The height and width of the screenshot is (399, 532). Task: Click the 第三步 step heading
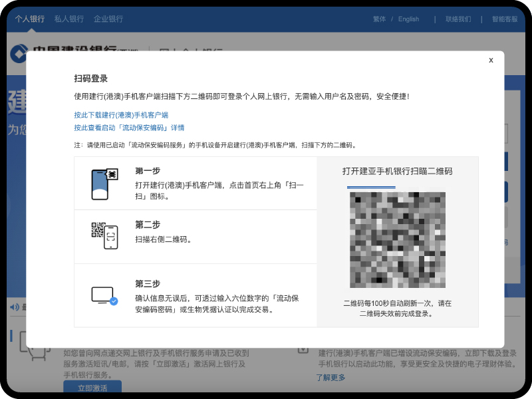click(x=148, y=284)
